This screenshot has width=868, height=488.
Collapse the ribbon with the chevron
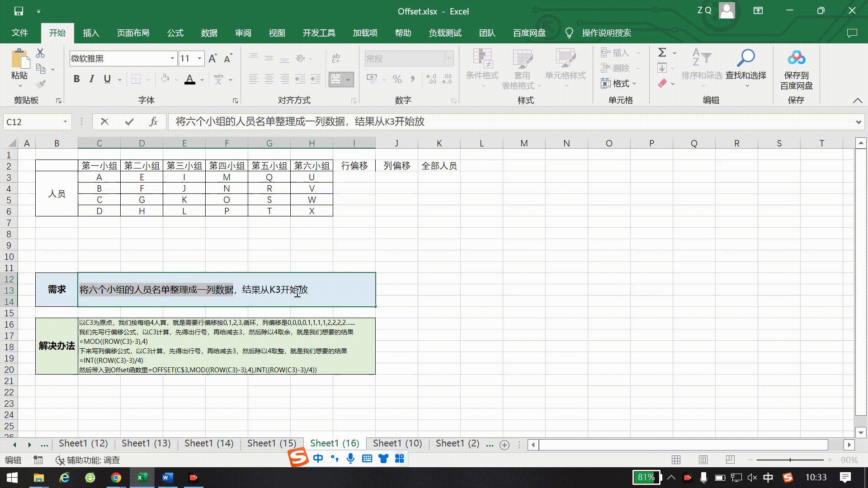(857, 100)
